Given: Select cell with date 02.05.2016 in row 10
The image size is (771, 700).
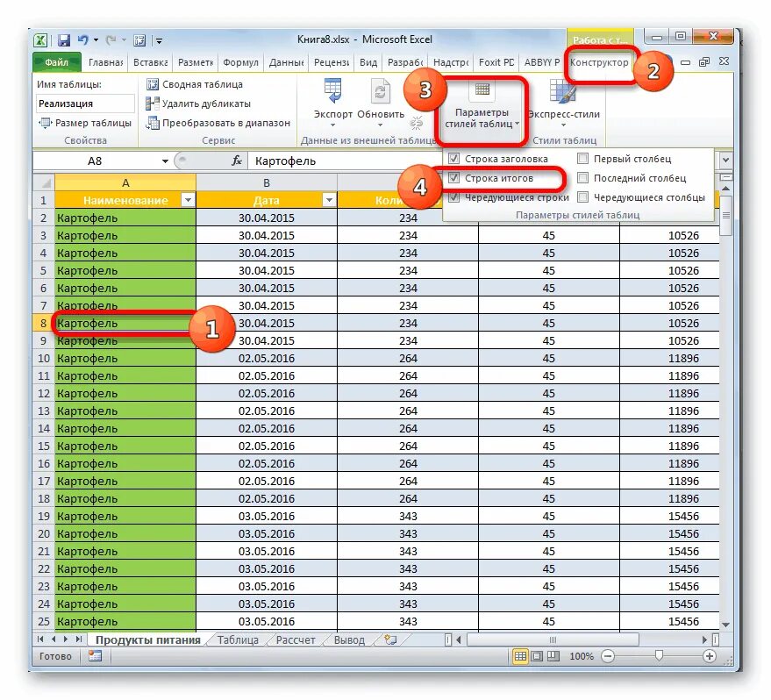Looking at the screenshot, I should (267, 359).
